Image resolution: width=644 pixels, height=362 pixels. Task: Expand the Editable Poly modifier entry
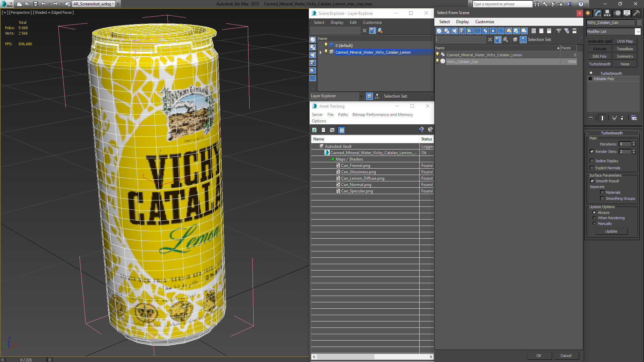pos(590,79)
